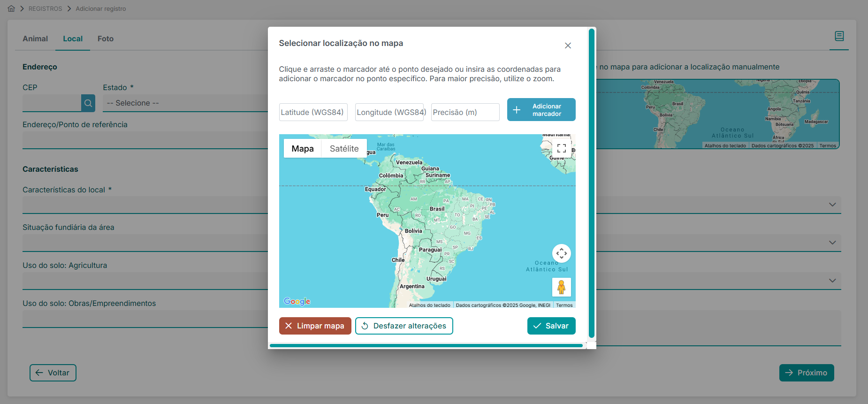Screen dimensions: 868x404
Task: Click the Google logo on map
Action: (297, 301)
